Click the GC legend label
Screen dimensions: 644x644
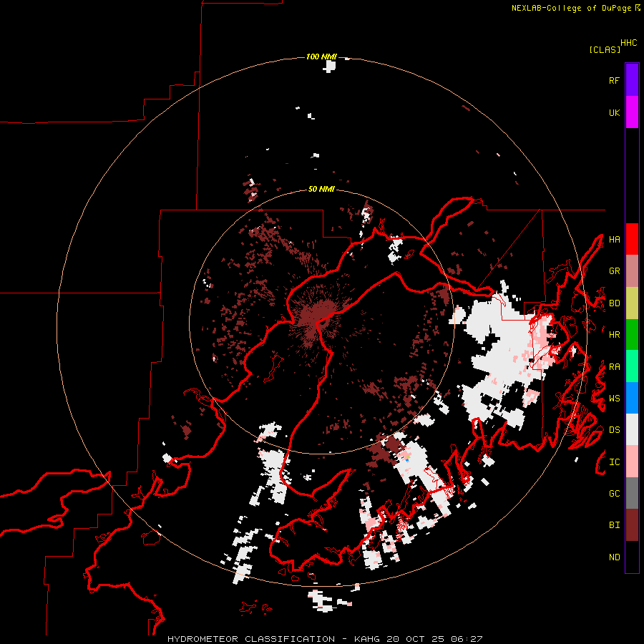coord(614,494)
